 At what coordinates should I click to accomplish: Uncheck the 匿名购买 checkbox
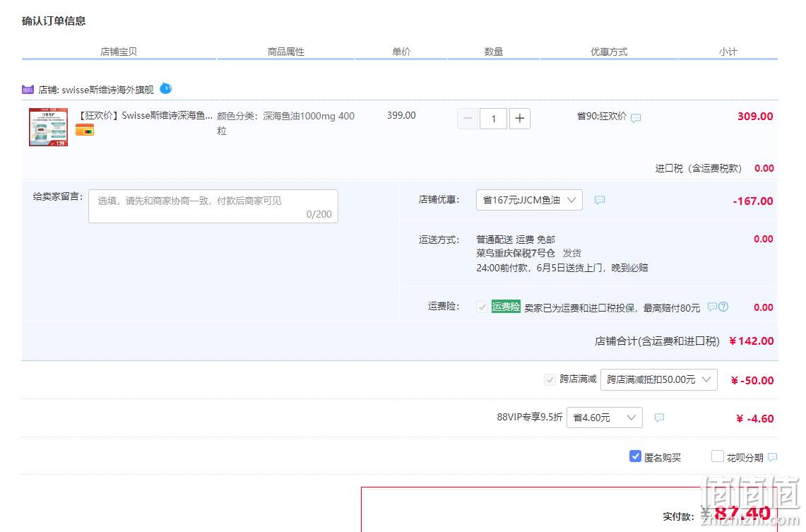click(635, 456)
